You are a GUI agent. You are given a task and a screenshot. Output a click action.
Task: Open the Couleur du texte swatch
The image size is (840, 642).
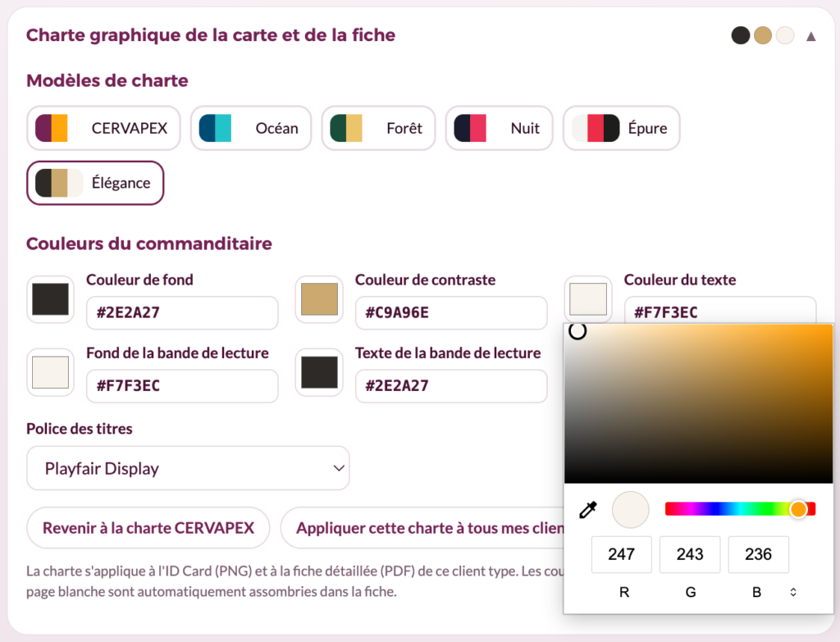[x=588, y=299]
